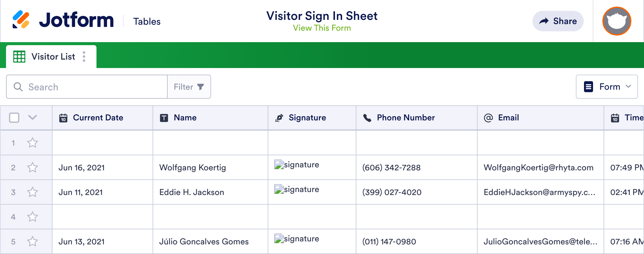Click the Share button
Viewport: 644px width, 254px height.
click(558, 21)
